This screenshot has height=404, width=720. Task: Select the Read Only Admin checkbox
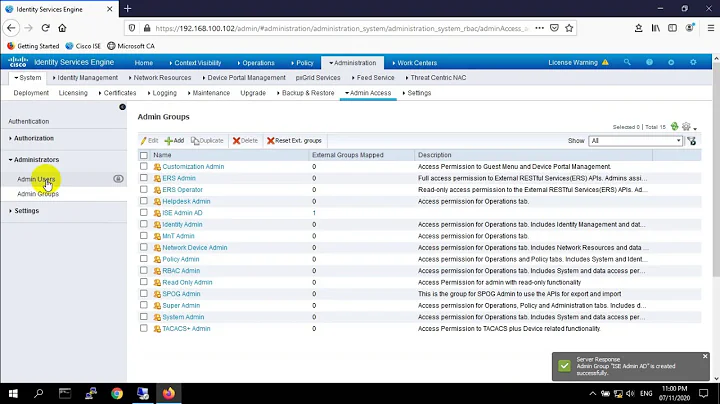(x=144, y=282)
